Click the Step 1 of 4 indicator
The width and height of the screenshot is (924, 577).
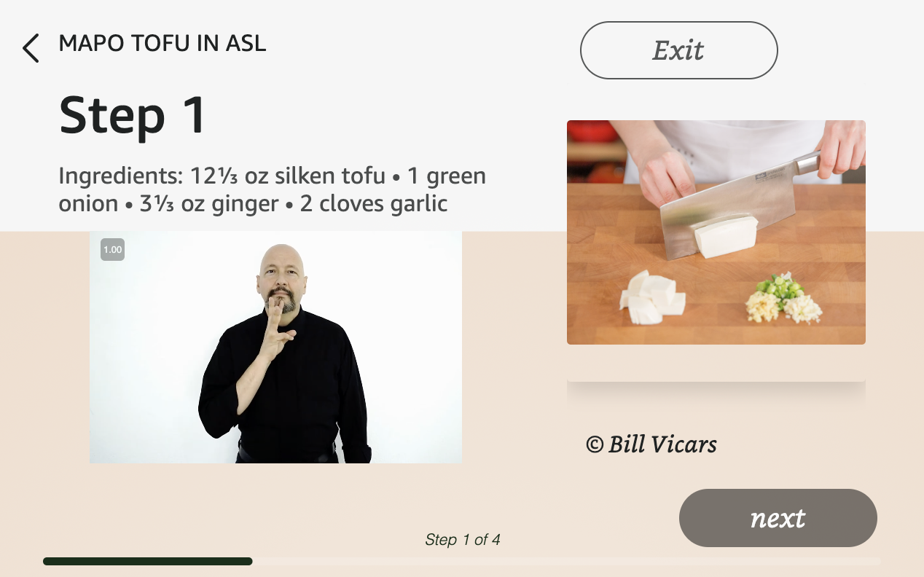tap(463, 540)
